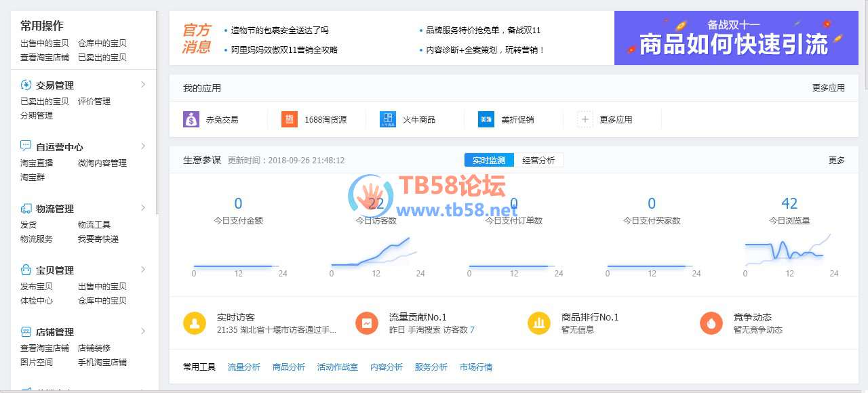
Task: Open the 火牛商品 app icon
Action: pos(388,119)
